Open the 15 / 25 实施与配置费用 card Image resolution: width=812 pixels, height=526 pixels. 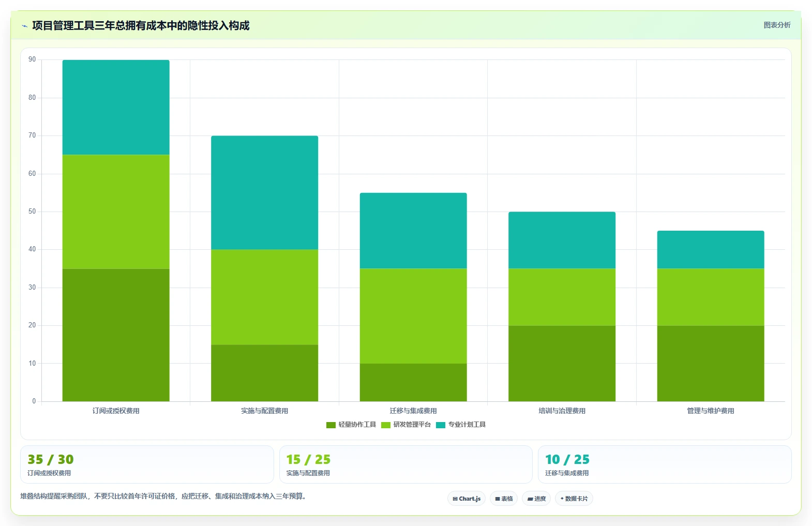tap(406, 464)
